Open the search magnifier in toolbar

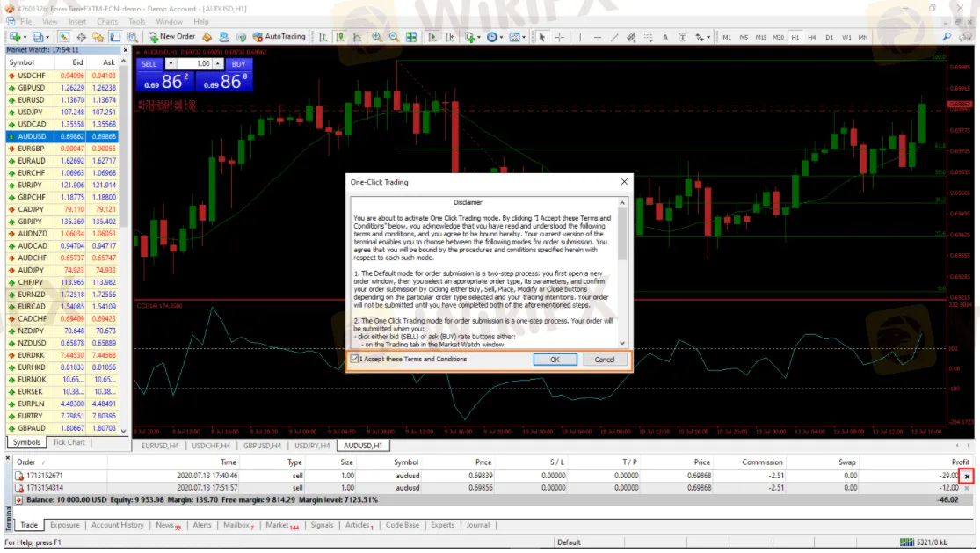(947, 38)
